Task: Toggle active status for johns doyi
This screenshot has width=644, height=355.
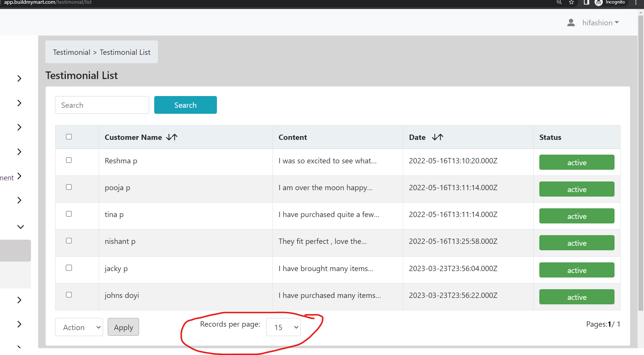Action: pyautogui.click(x=577, y=297)
